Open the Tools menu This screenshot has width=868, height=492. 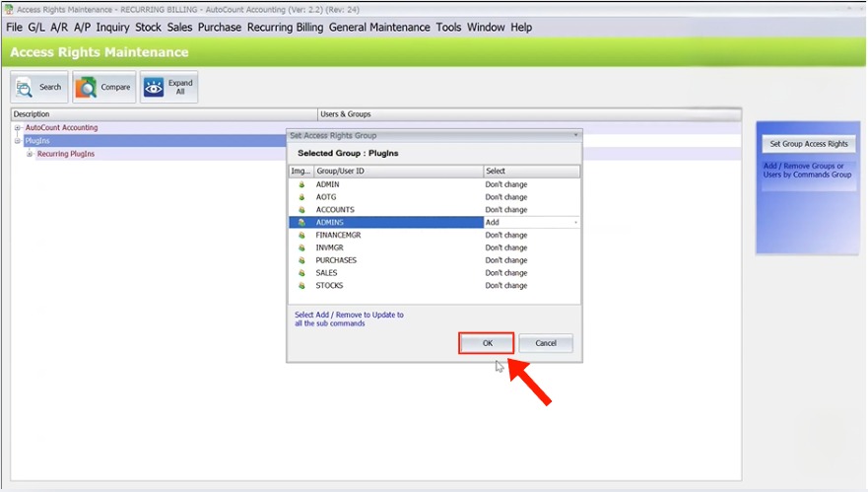[x=448, y=28]
